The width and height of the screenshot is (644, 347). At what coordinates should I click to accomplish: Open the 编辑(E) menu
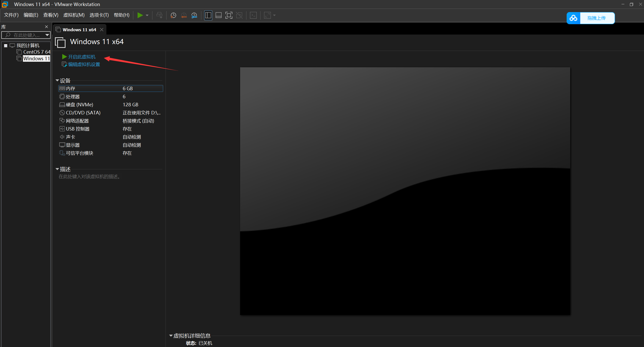click(x=31, y=15)
